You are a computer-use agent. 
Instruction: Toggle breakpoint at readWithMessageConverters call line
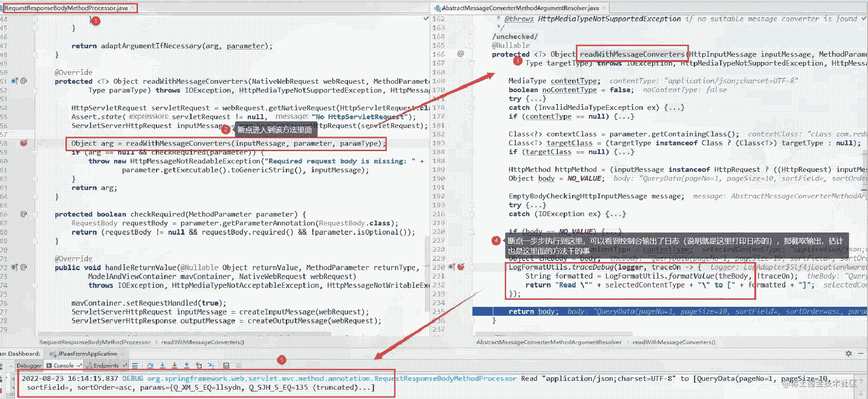24,143
